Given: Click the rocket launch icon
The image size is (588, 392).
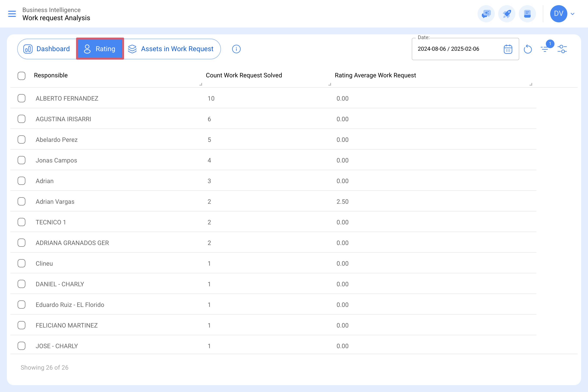Looking at the screenshot, I should (x=507, y=14).
